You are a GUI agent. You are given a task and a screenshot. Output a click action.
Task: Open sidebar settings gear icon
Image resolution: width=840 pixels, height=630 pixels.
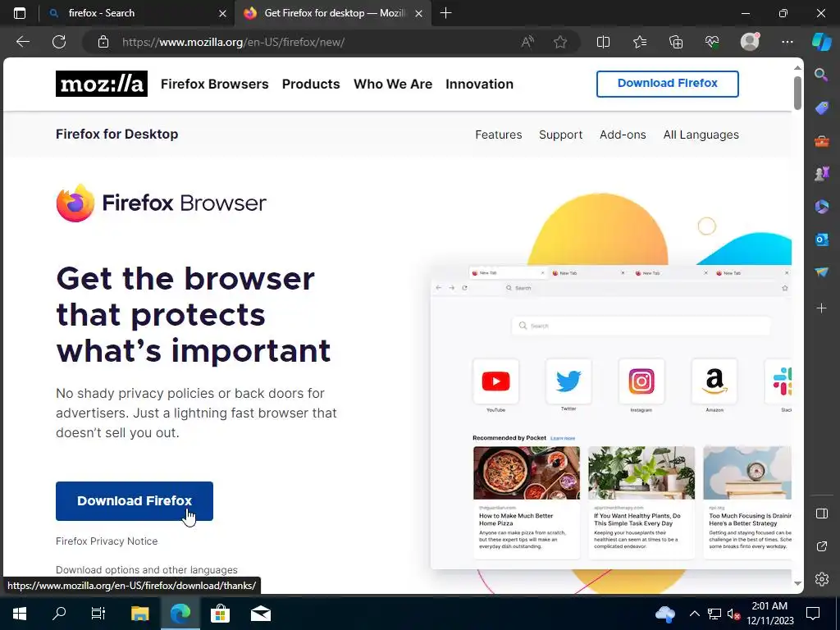[x=822, y=579]
